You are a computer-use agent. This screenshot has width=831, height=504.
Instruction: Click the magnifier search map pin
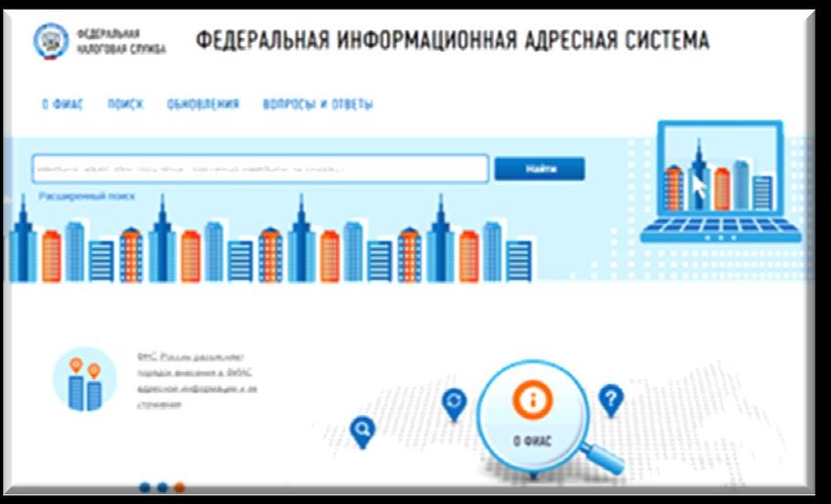click(x=363, y=430)
